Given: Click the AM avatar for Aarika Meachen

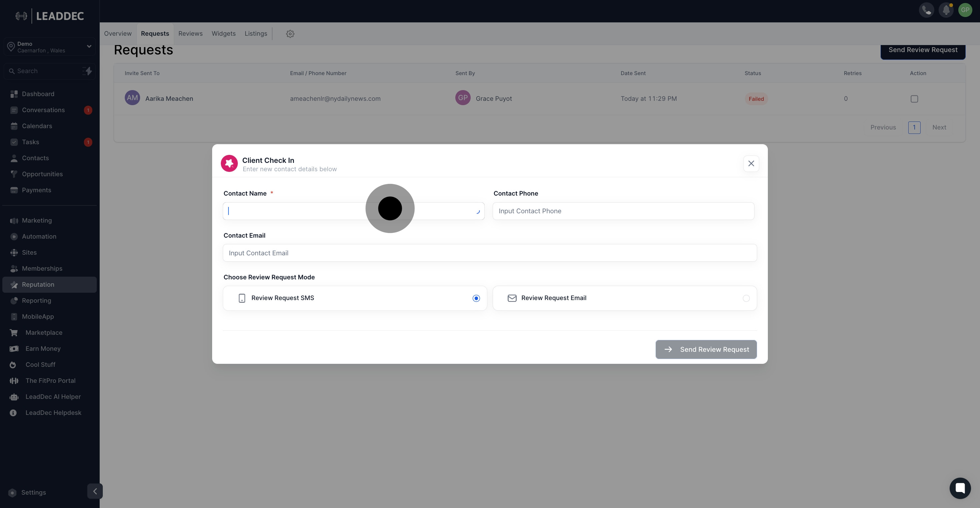Looking at the screenshot, I should tap(132, 98).
